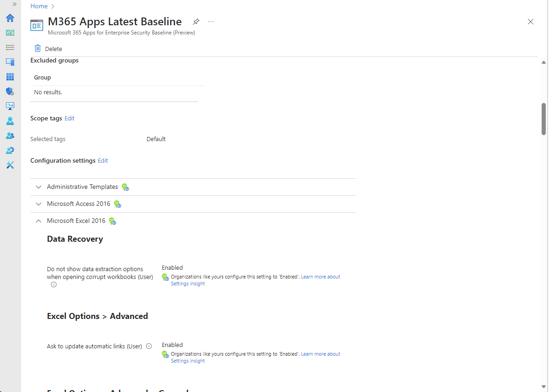This screenshot has width=549, height=392.
Task: Select the Endpoint security shield icon
Action: [10, 91]
